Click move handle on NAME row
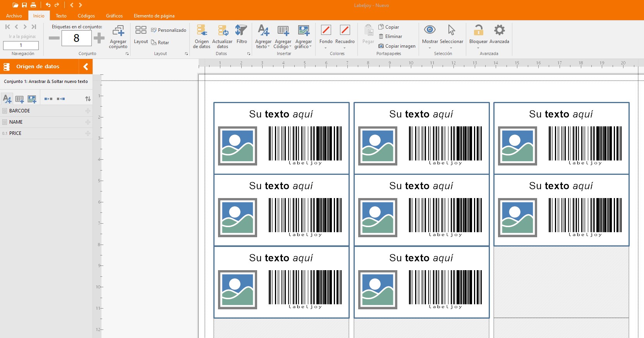644x338 pixels. [88, 122]
